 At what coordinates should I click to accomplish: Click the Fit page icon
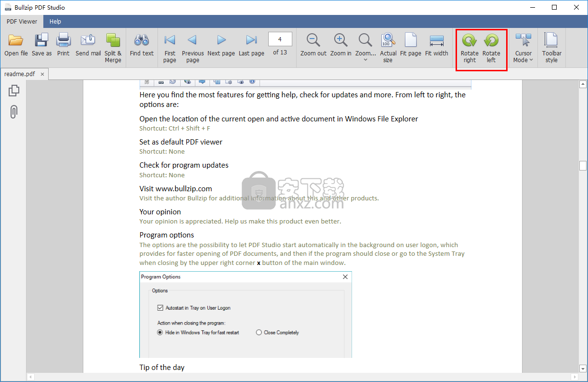[410, 40]
